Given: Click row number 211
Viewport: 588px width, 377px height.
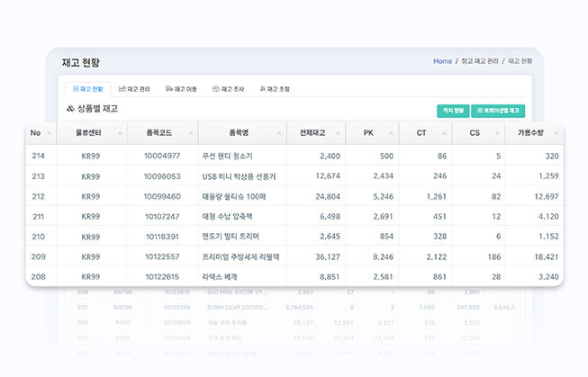Looking at the screenshot, I should point(38,217).
